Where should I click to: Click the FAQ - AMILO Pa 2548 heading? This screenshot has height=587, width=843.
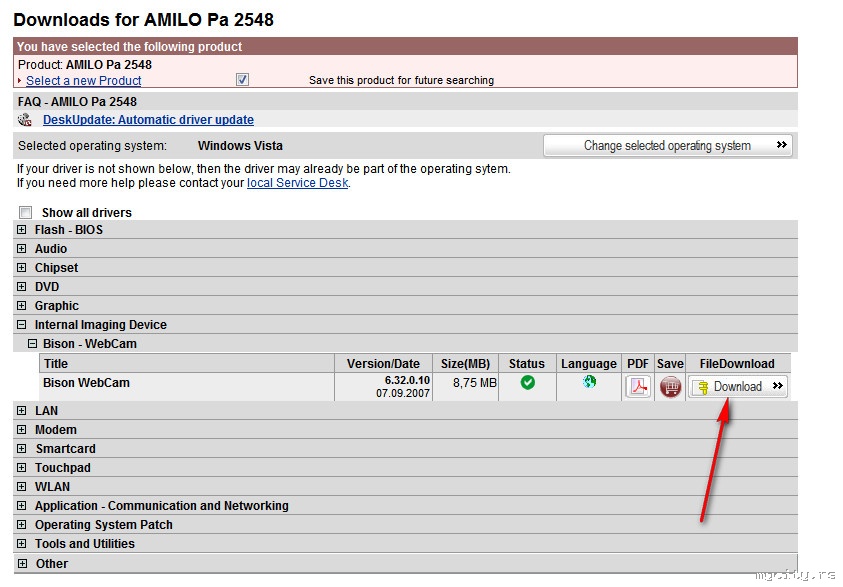(x=77, y=102)
